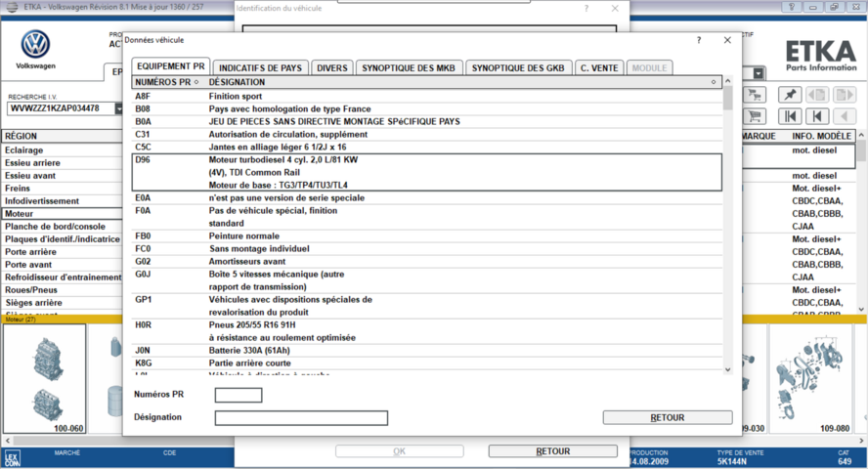
Task: Click the pushpin bookmark icon
Action: click(790, 95)
